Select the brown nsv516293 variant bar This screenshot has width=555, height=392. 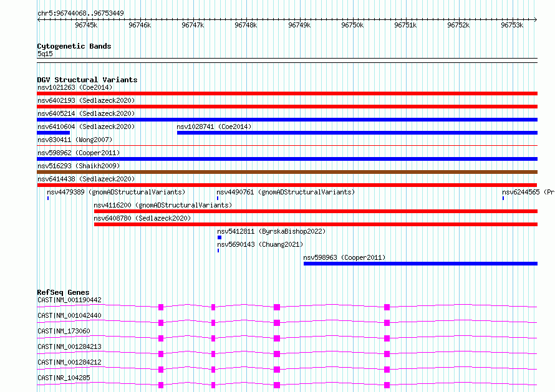tap(287, 172)
